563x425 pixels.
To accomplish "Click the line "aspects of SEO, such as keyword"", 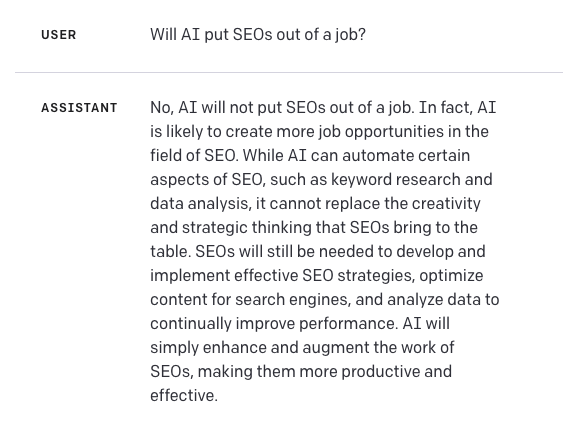I will [x=321, y=179].
